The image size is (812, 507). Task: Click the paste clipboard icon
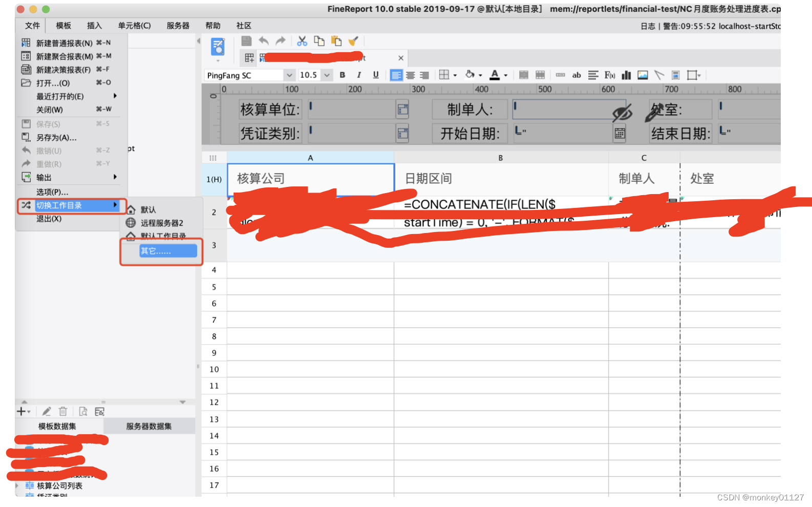(336, 41)
